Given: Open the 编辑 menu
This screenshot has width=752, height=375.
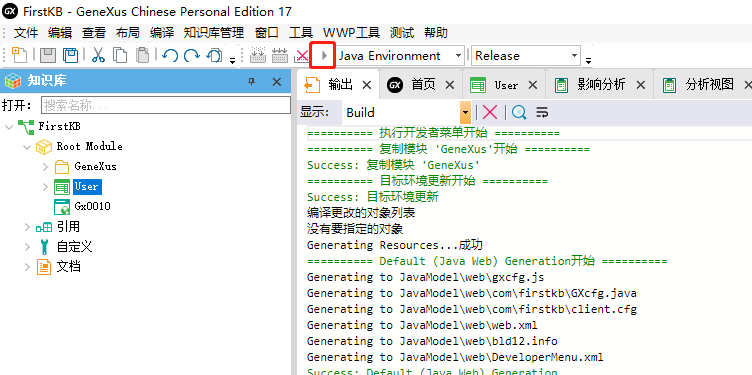Looking at the screenshot, I should 60,33.
